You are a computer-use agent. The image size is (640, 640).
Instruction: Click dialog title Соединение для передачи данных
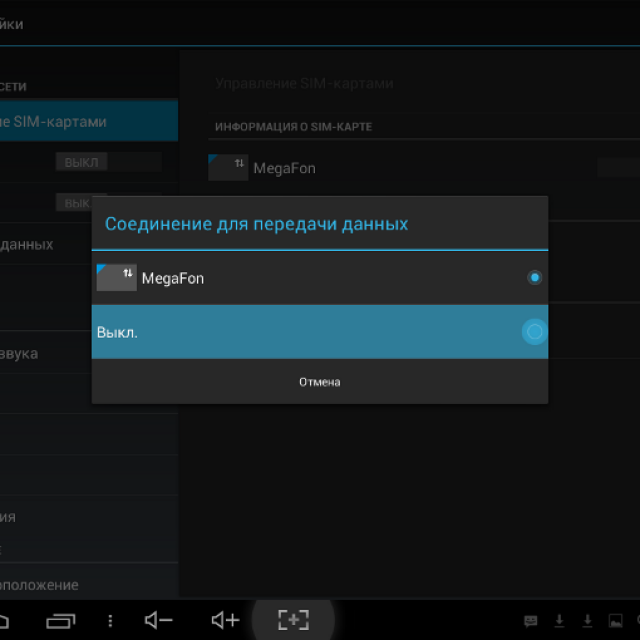256,224
